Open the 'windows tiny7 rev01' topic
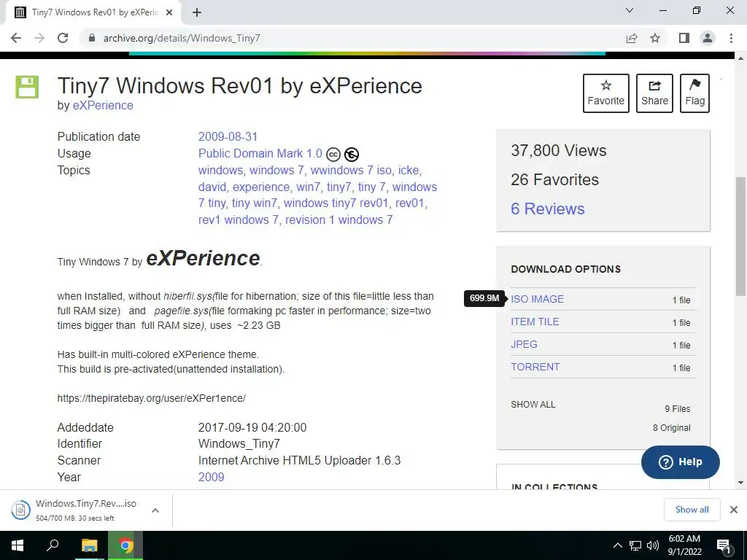The image size is (747, 560). click(x=336, y=203)
